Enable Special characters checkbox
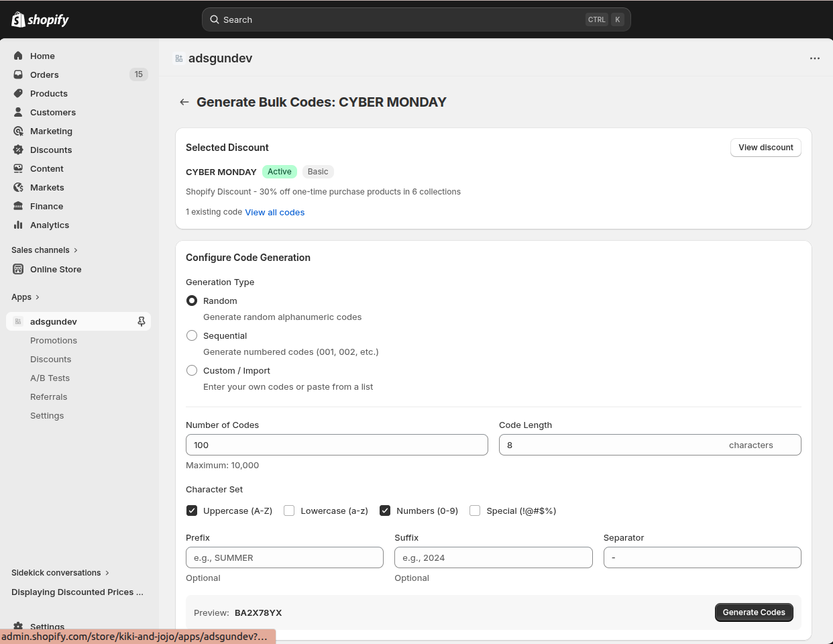833x644 pixels. pyautogui.click(x=475, y=511)
